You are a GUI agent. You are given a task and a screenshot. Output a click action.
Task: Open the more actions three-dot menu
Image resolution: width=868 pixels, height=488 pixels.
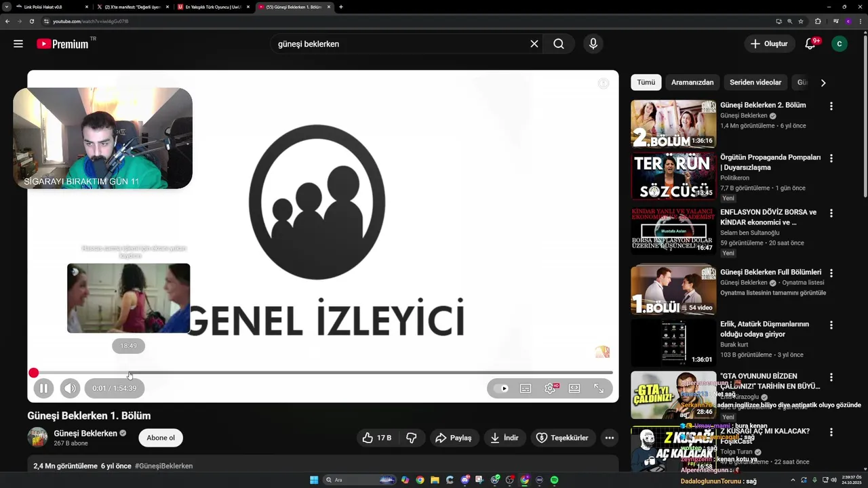click(610, 438)
